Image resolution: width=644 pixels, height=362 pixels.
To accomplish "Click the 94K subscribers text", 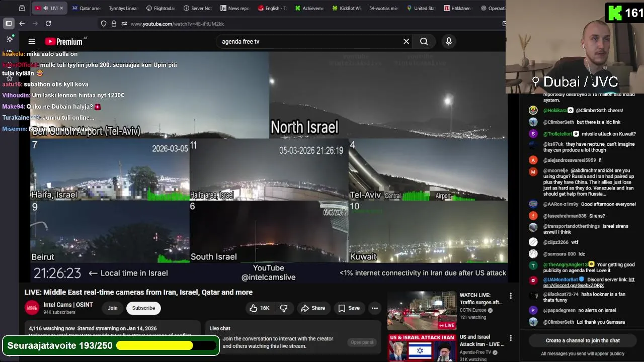I will pyautogui.click(x=59, y=312).
